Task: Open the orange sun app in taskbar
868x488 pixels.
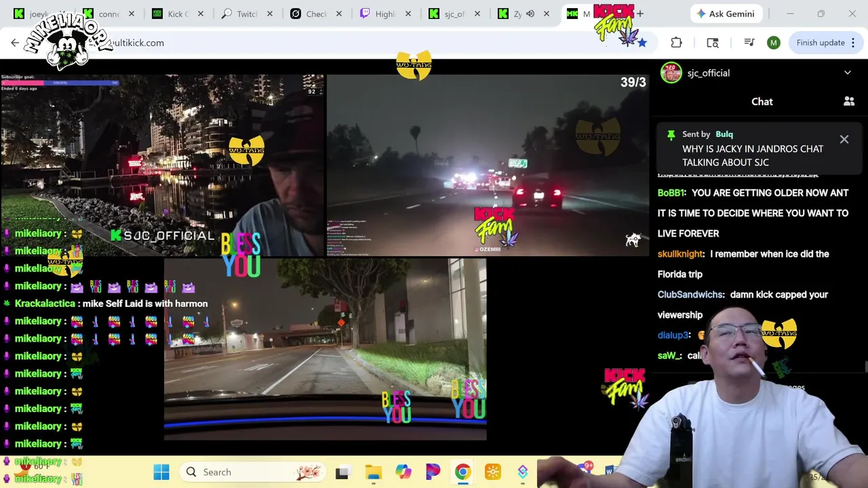Action: (493, 472)
